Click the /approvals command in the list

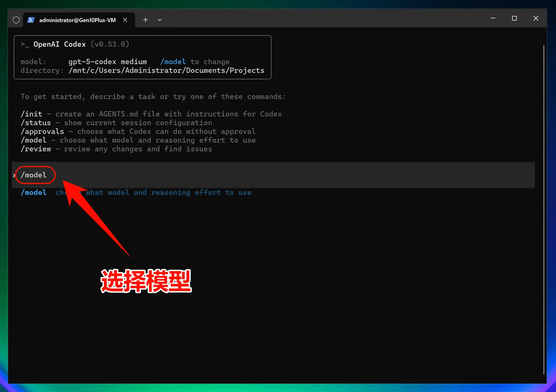(42, 131)
